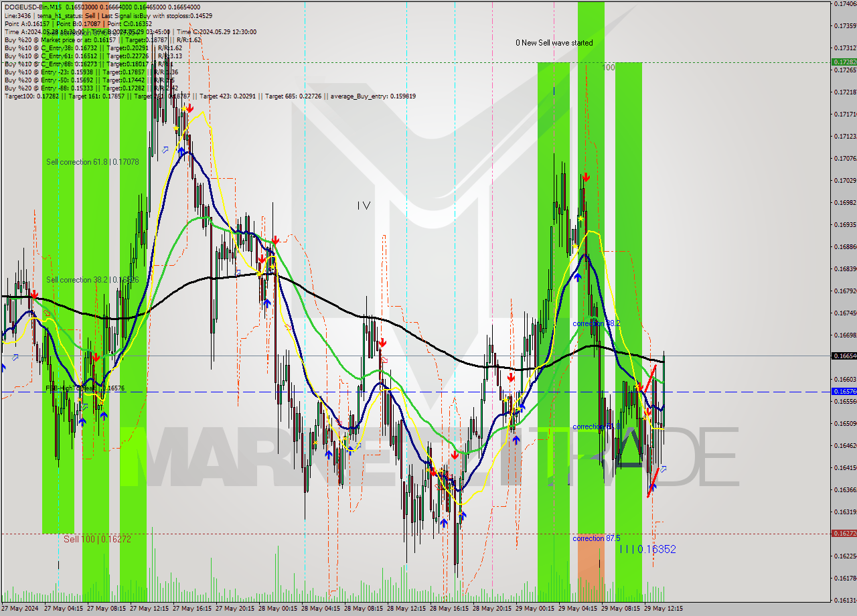The height and width of the screenshot is (616, 857).
Task: Click the 0.16462 price axis label
Action: pyautogui.click(x=846, y=445)
